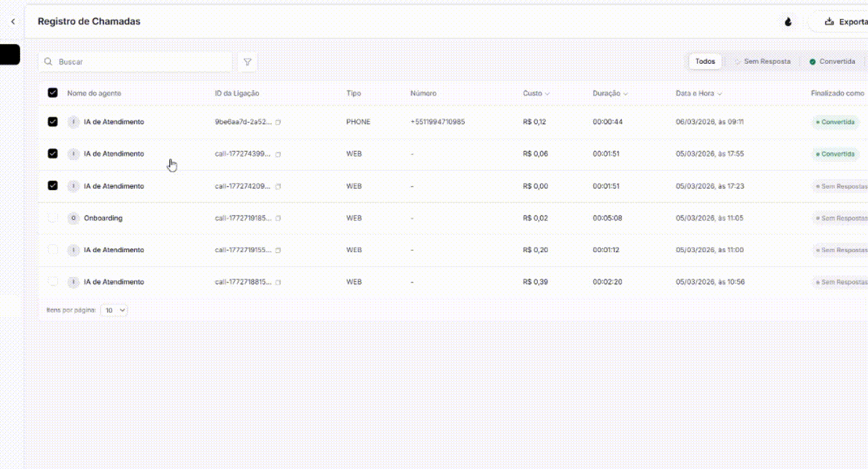Select the Todos filter tab
The image size is (868, 469).
point(705,61)
